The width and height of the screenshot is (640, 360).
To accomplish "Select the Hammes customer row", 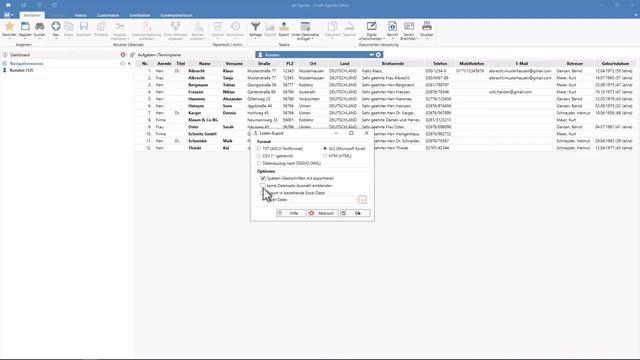I will click(x=386, y=99).
